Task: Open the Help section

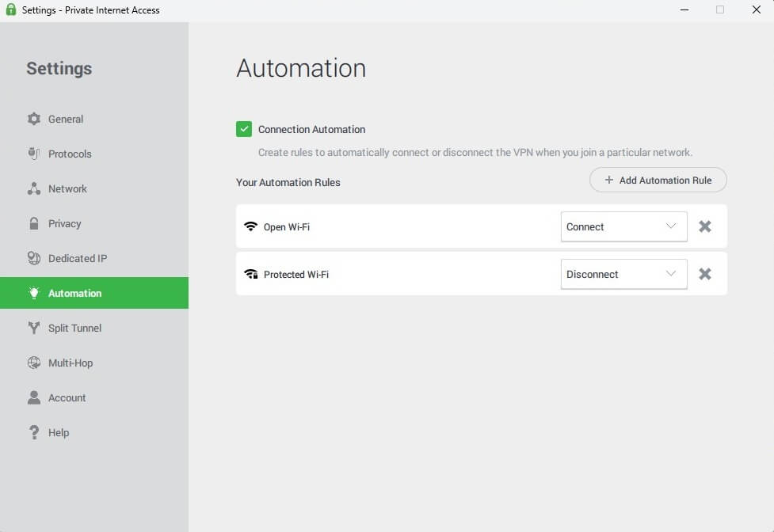Action: (59, 432)
